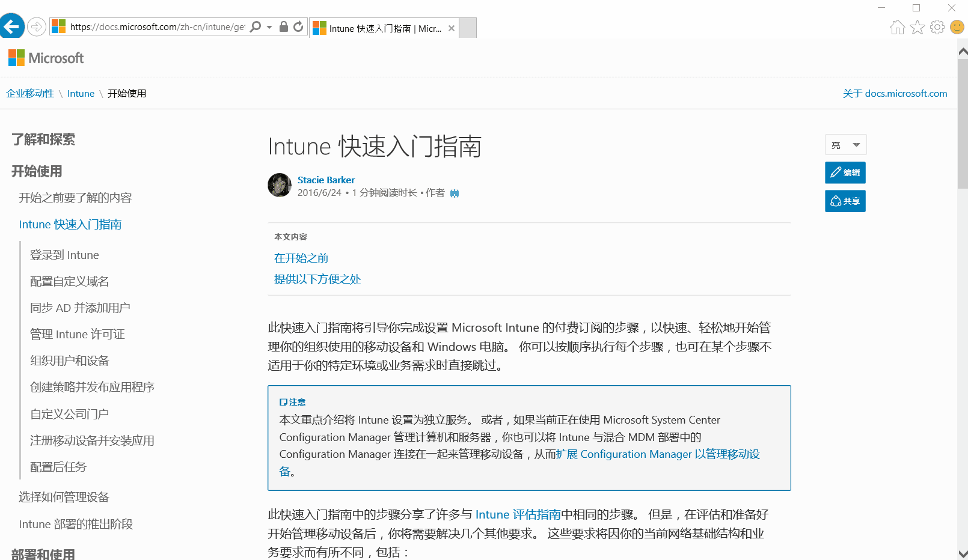The width and height of the screenshot is (968, 560).
Task: Click the Refresh page icon
Action: point(298,27)
